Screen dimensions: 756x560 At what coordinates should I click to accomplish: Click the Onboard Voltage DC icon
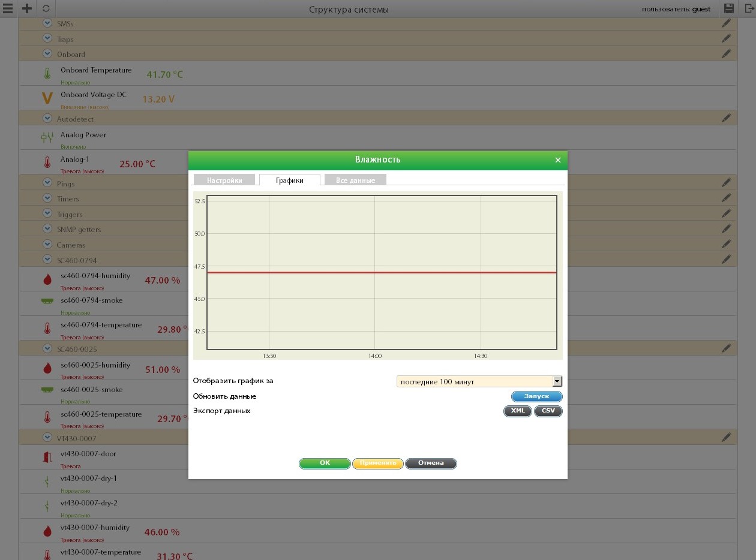click(x=47, y=98)
